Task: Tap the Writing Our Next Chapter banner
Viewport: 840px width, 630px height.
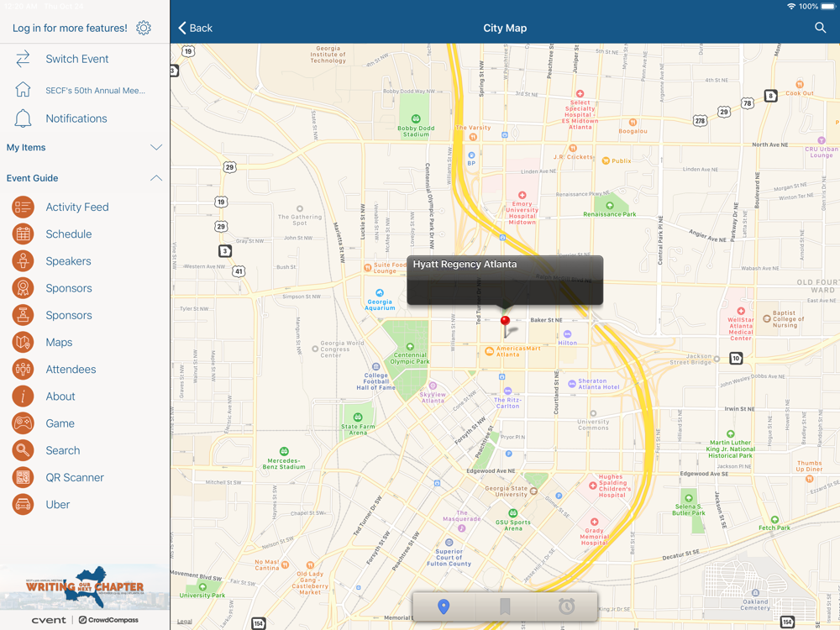Action: coord(85,586)
